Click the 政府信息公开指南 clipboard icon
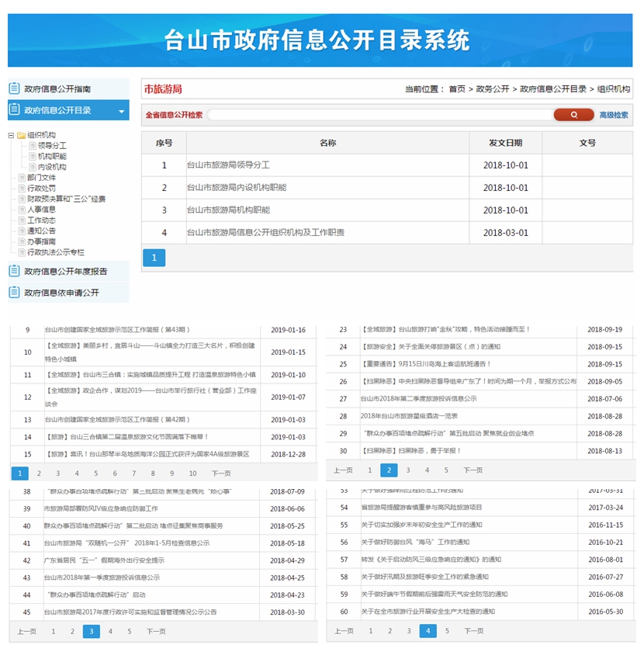The image size is (644, 652). (x=14, y=89)
